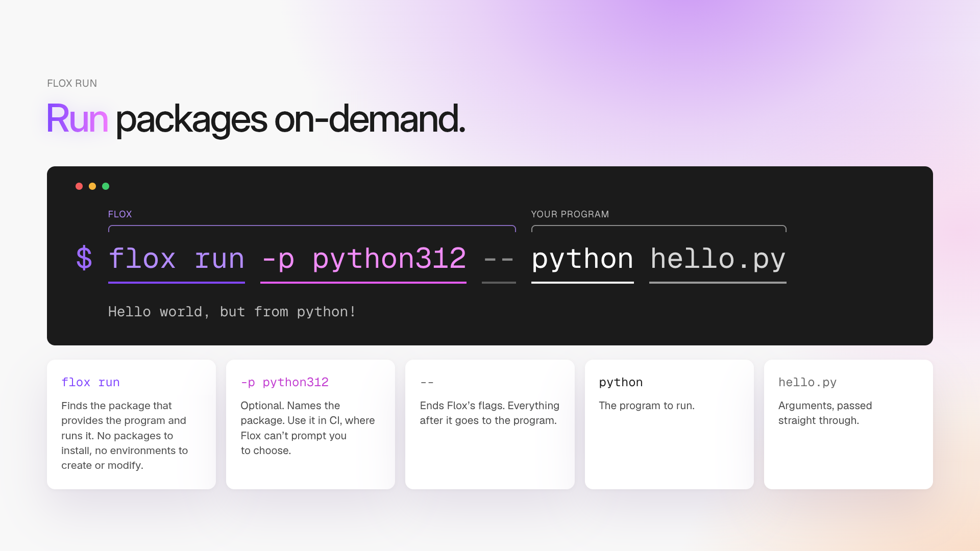
Task: Click the yellow terminal window dot
Action: point(92,186)
